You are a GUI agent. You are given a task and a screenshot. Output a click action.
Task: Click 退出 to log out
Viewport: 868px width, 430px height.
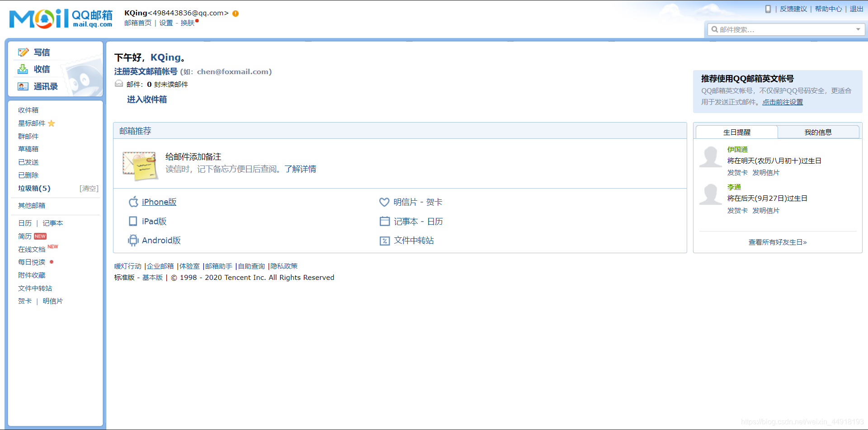856,9
